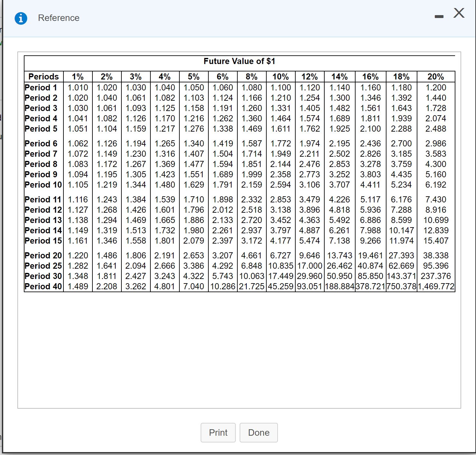Screen dimensions: 476x455
Task: Select the 'Period 6' row label
Action: (41, 144)
